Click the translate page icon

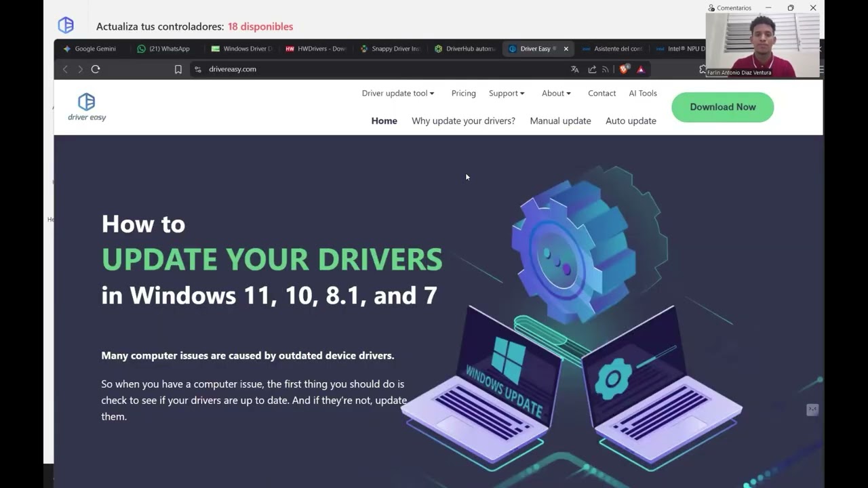[575, 69]
